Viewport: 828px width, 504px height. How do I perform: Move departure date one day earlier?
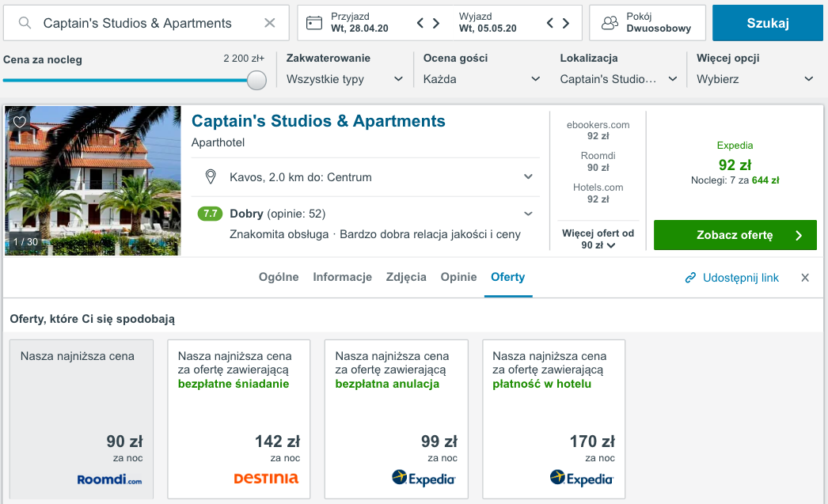pyautogui.click(x=549, y=23)
